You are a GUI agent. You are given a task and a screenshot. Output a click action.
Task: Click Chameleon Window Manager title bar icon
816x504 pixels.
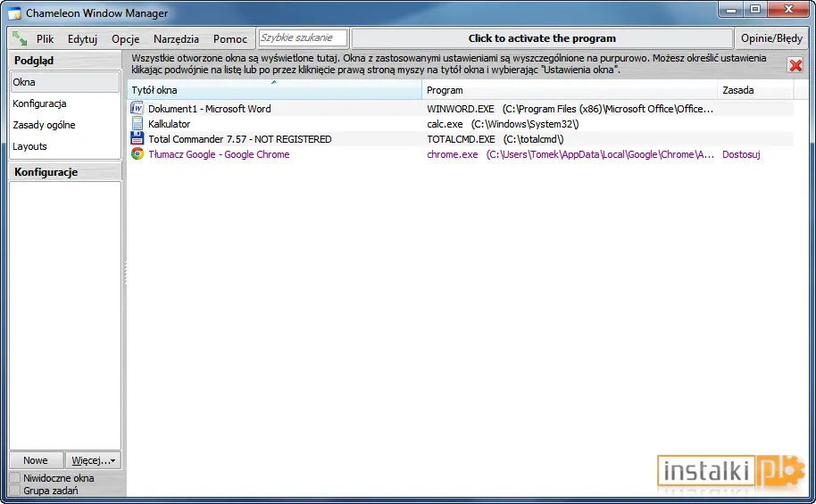(14, 13)
